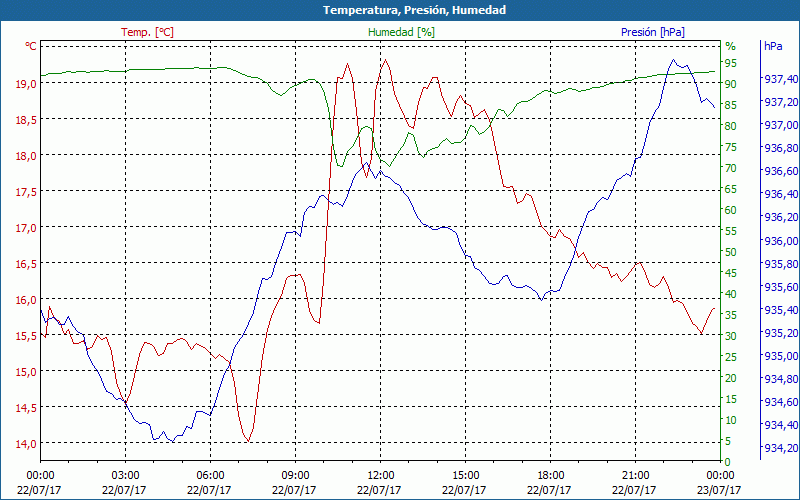Viewport: 800px width, 500px height.
Task: Click pressure axis value 934,80
Action: [781, 379]
